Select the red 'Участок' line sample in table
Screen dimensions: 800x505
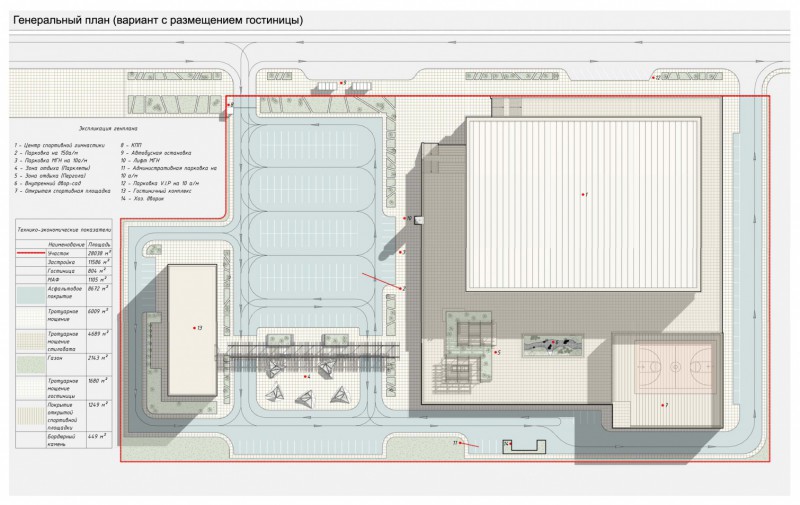[30, 255]
